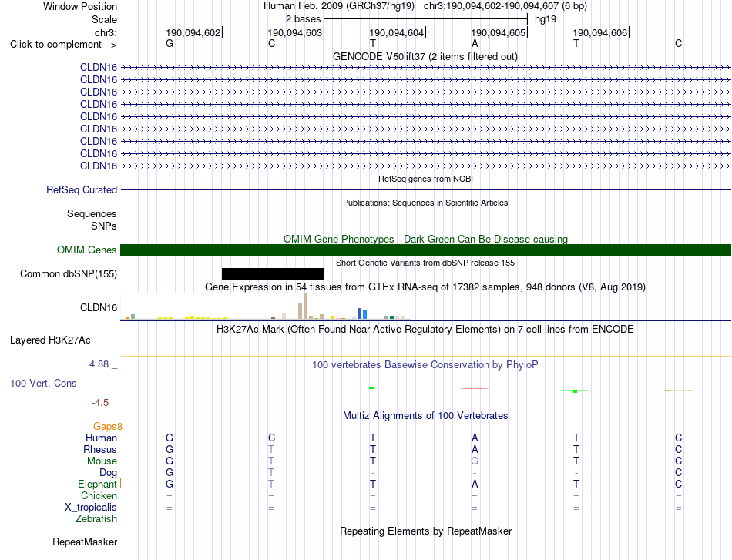
Task: Click 'Publications: Sequences in Scientific Articles' title
Action: point(425,203)
